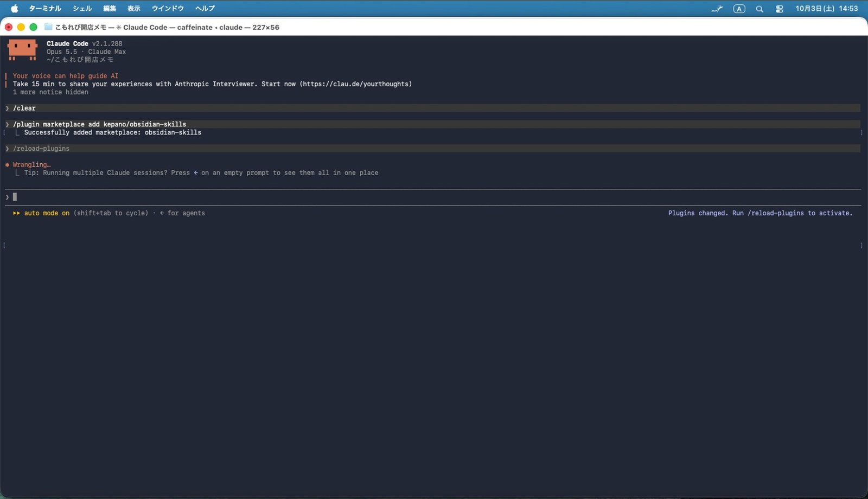The height and width of the screenshot is (499, 868).
Task: Open the ターミナル menu
Action: pyautogui.click(x=45, y=8)
